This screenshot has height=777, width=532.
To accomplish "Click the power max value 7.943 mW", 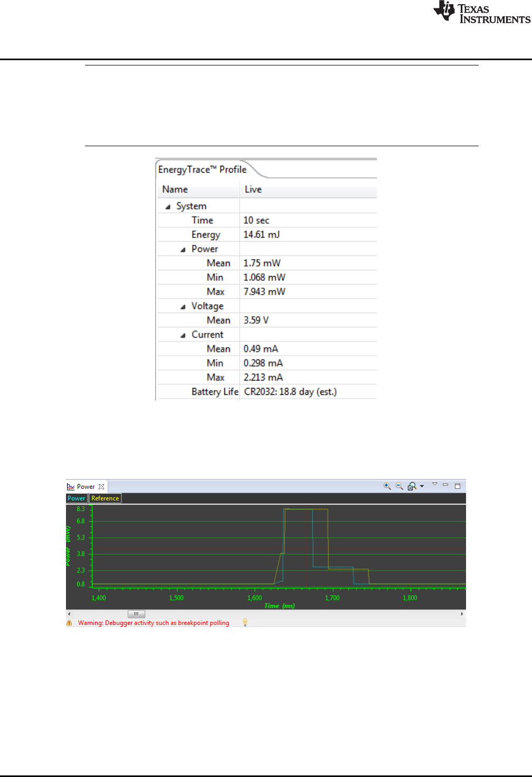I will click(264, 291).
